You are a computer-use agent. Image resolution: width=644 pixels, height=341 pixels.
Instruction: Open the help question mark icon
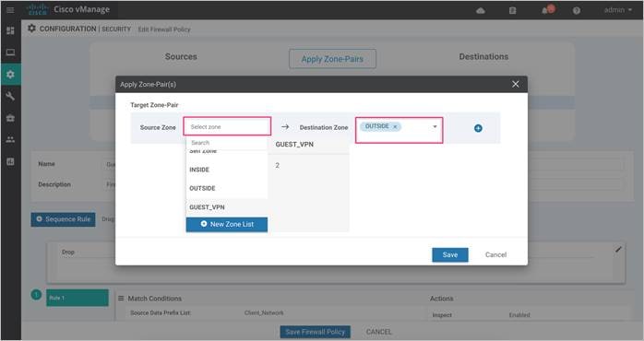[577, 11]
